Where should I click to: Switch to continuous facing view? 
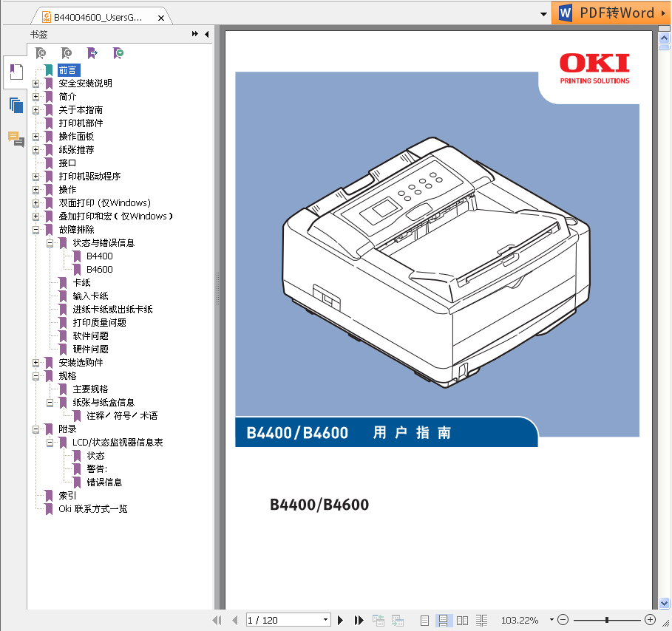(x=481, y=620)
